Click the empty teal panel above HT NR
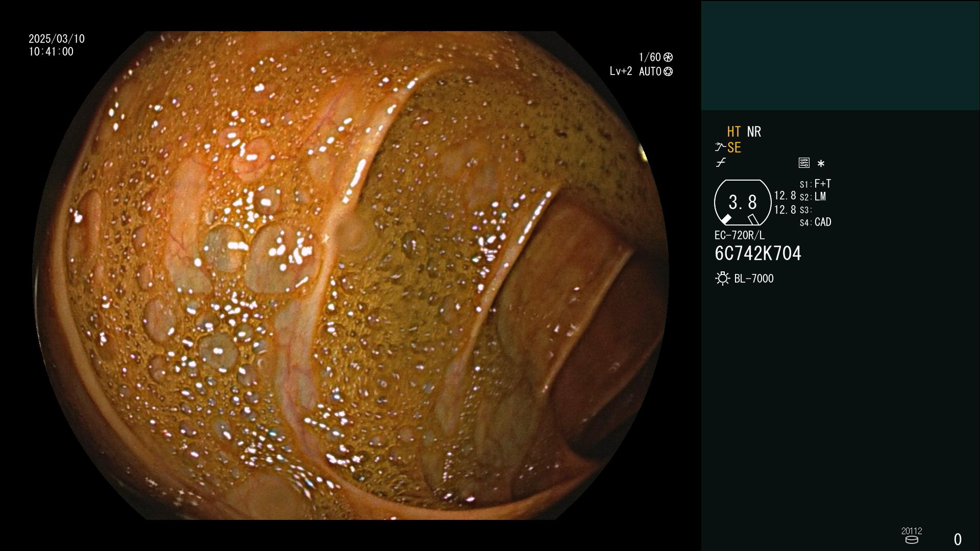980x551 pixels. 840,55
